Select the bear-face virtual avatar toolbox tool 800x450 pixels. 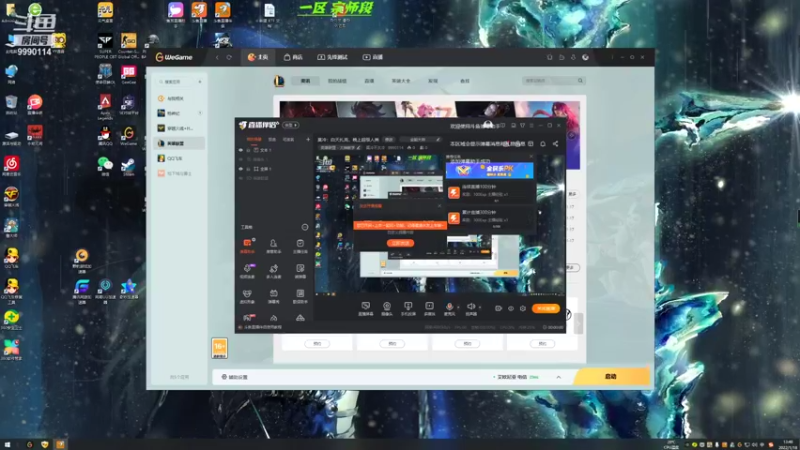point(247,295)
